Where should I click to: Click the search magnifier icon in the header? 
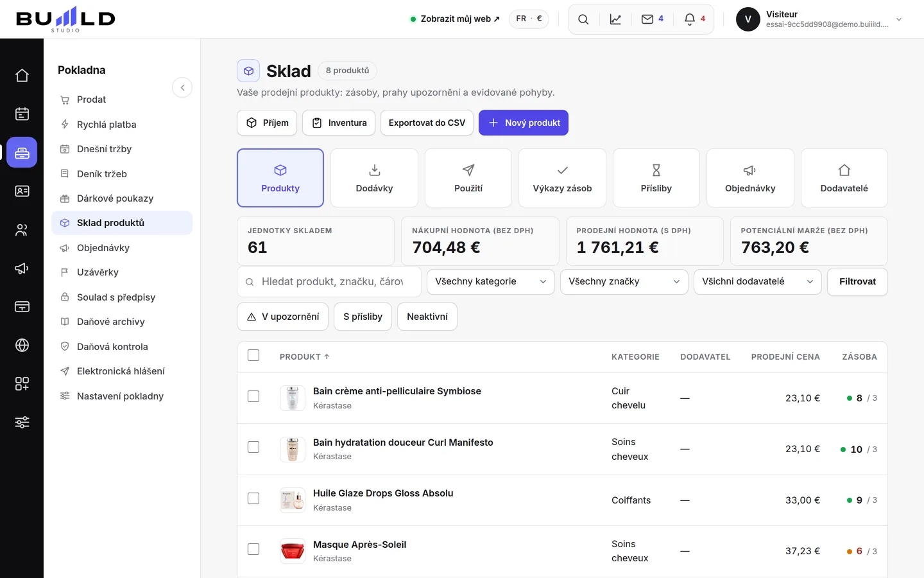click(x=583, y=19)
